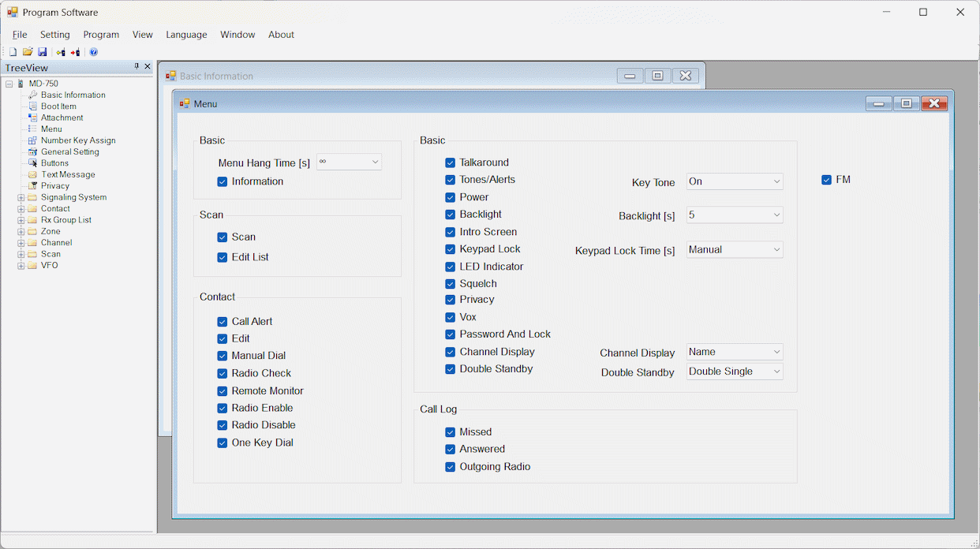The width and height of the screenshot is (980, 549).
Task: Open the Program menu
Action: [x=101, y=35]
